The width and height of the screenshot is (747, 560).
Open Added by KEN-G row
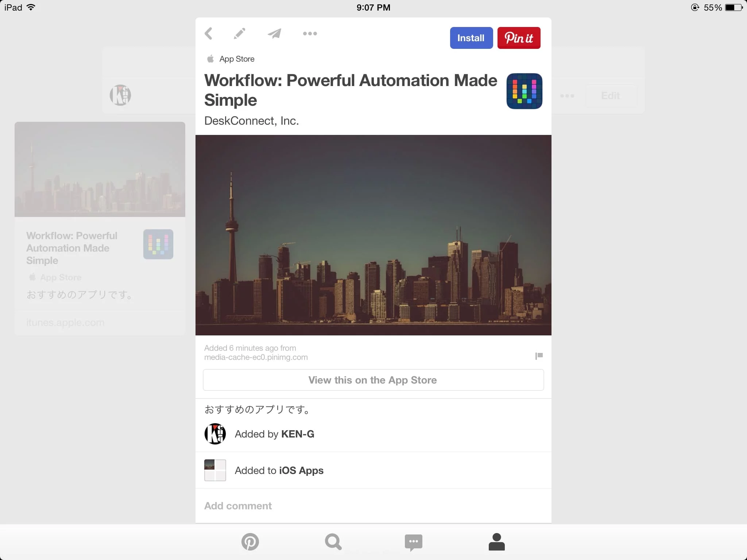tap(373, 434)
